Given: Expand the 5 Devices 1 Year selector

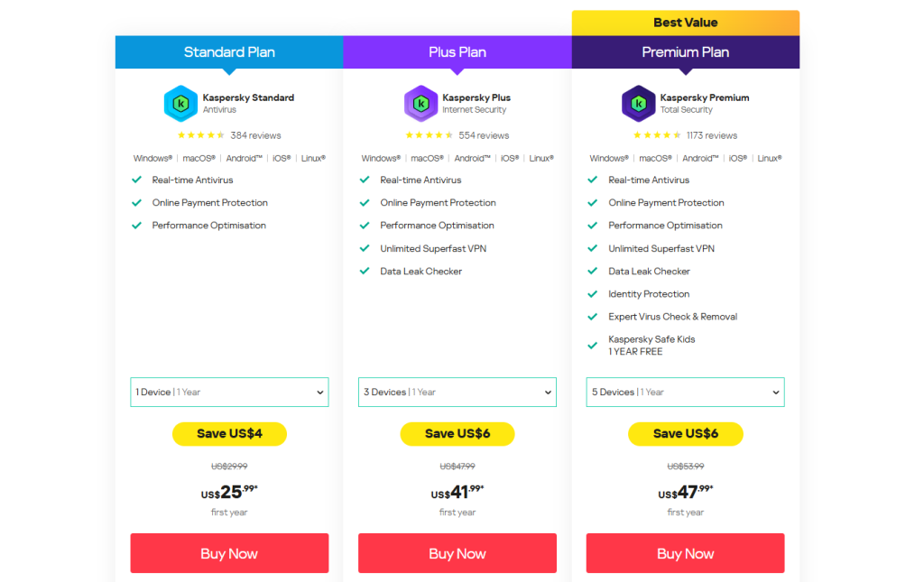Looking at the screenshot, I should [685, 392].
